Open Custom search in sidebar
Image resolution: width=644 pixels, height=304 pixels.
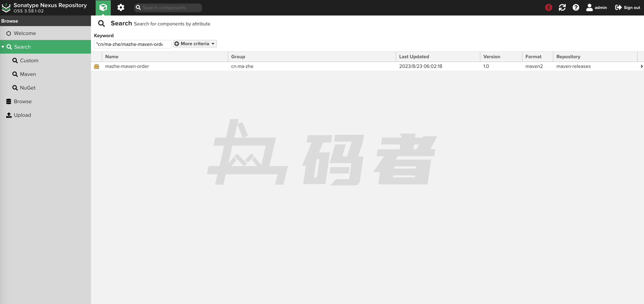[x=29, y=60]
